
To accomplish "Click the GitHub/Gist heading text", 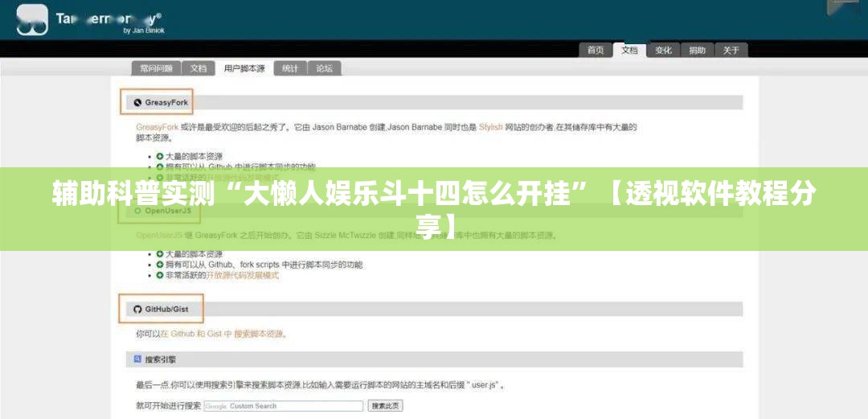I will (166, 310).
